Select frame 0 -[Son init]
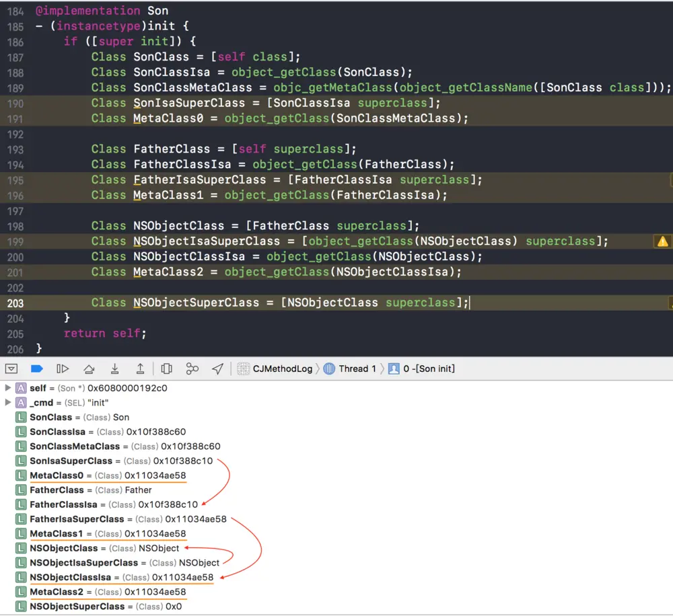This screenshot has height=616, width=673. tap(421, 369)
